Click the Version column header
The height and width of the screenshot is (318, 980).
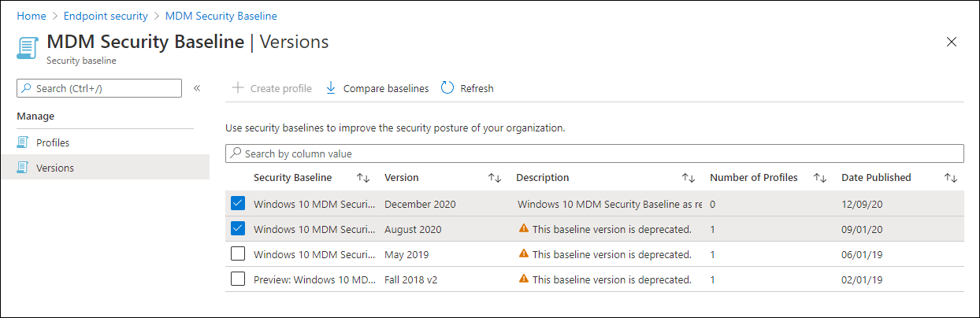click(402, 178)
